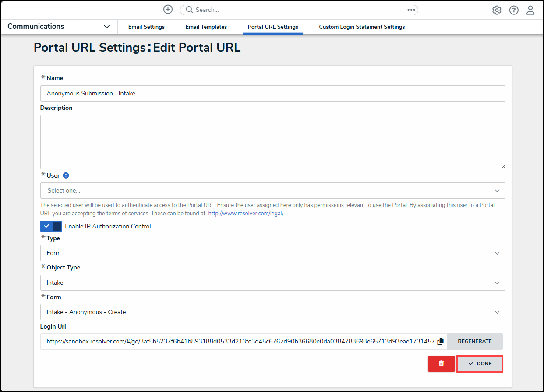Click into the Description text area
544x392 pixels.
(x=272, y=142)
